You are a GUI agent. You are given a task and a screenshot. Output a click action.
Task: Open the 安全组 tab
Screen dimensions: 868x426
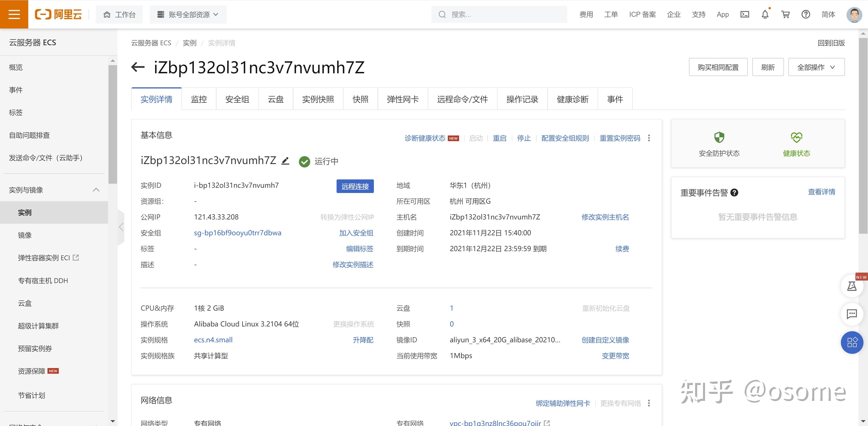point(237,99)
